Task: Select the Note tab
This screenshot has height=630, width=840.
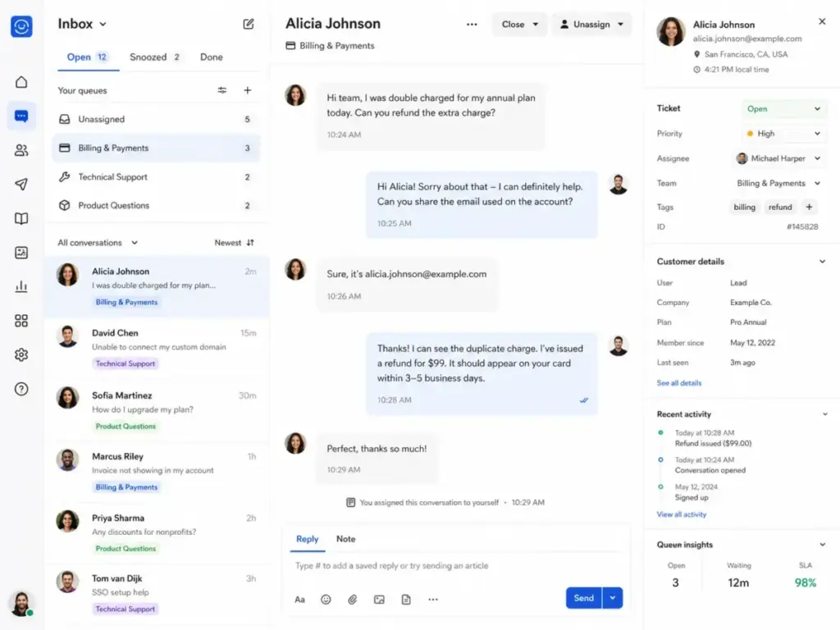Action: [345, 539]
